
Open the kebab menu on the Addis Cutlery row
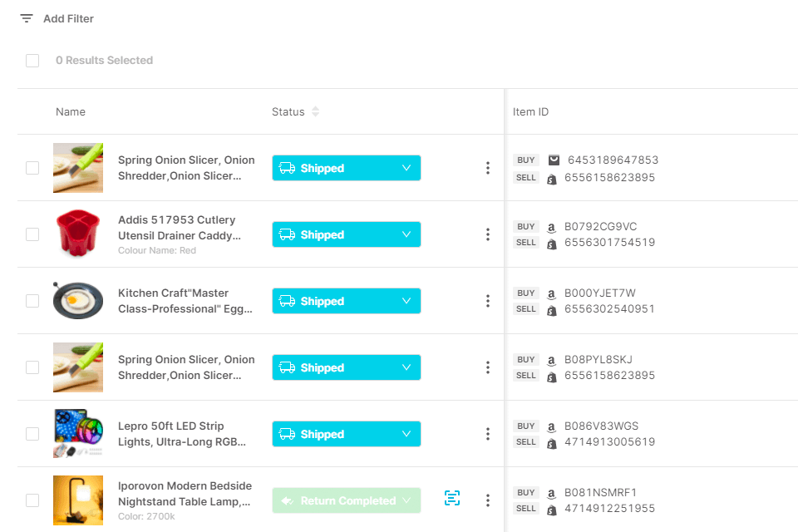488,234
